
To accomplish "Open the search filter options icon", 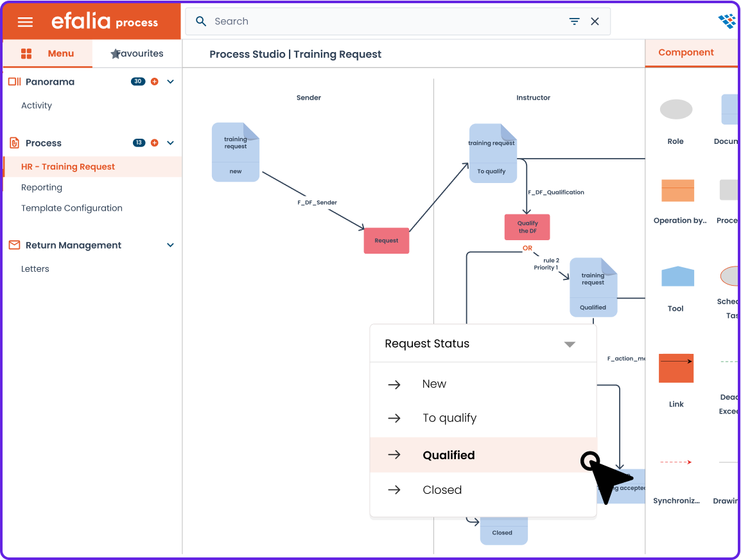I will 574,21.
